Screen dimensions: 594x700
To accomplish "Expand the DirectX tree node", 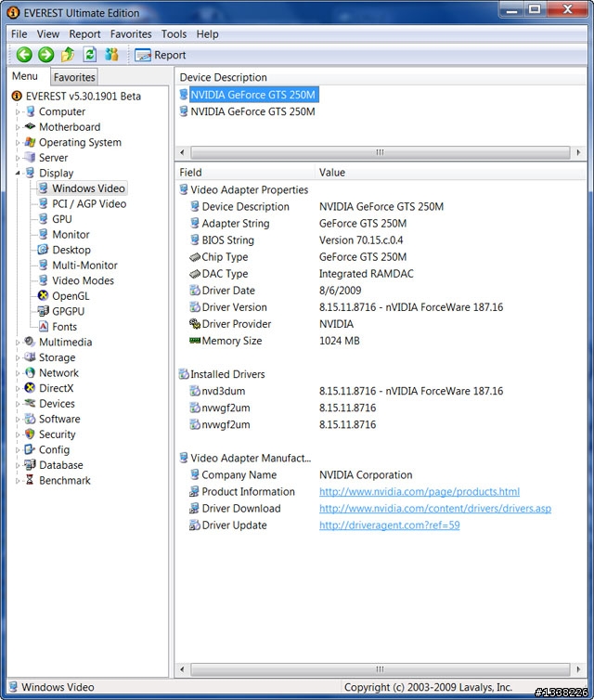I will (18, 388).
